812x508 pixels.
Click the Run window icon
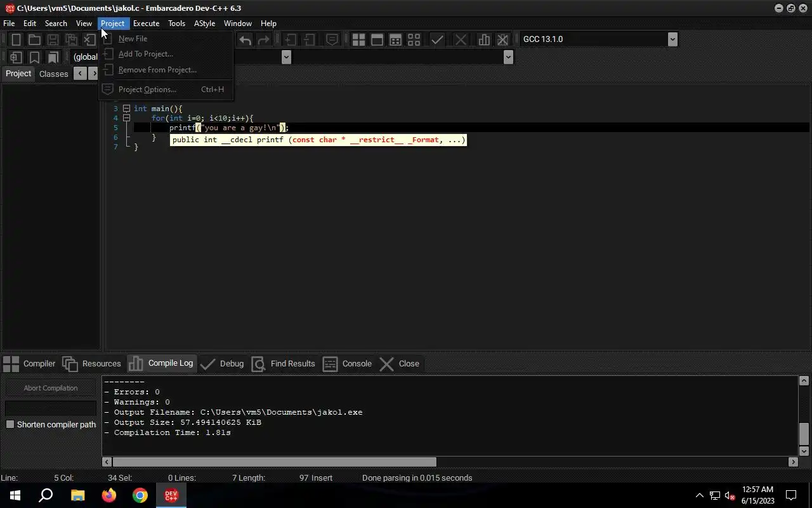tap(377, 39)
